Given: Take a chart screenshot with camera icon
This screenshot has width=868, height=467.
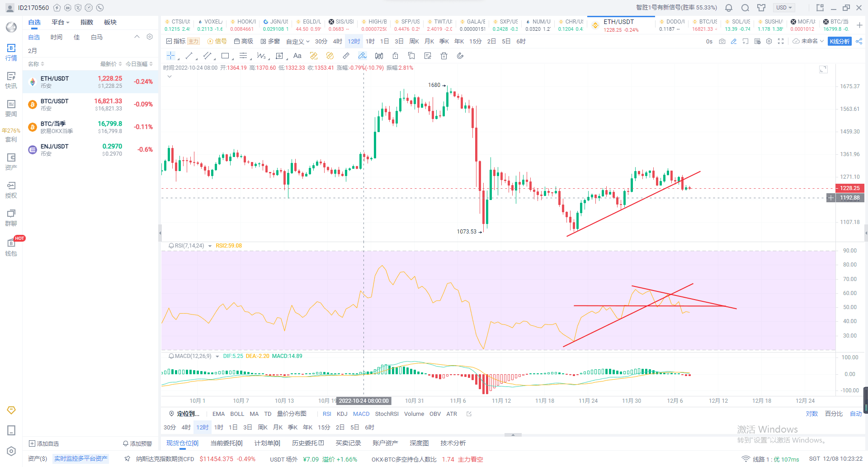Looking at the screenshot, I should [x=722, y=41].
